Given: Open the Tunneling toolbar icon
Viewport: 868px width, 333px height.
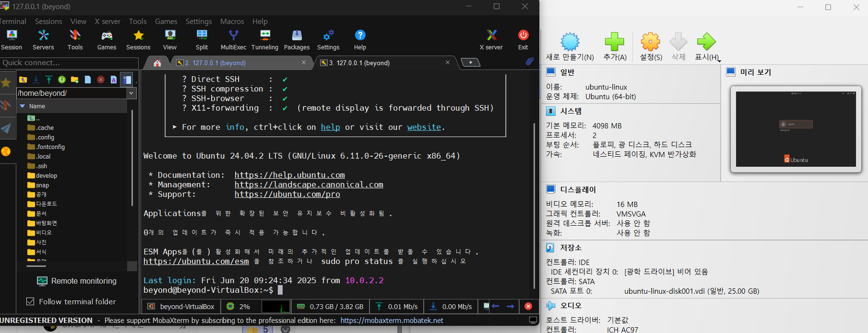Looking at the screenshot, I should [x=265, y=40].
